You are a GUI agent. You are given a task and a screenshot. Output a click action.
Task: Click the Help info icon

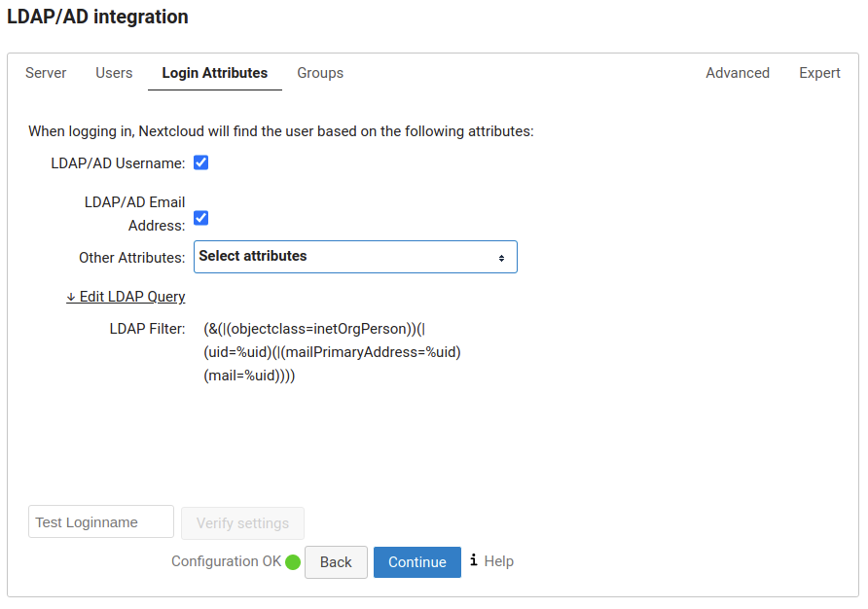pyautogui.click(x=474, y=560)
